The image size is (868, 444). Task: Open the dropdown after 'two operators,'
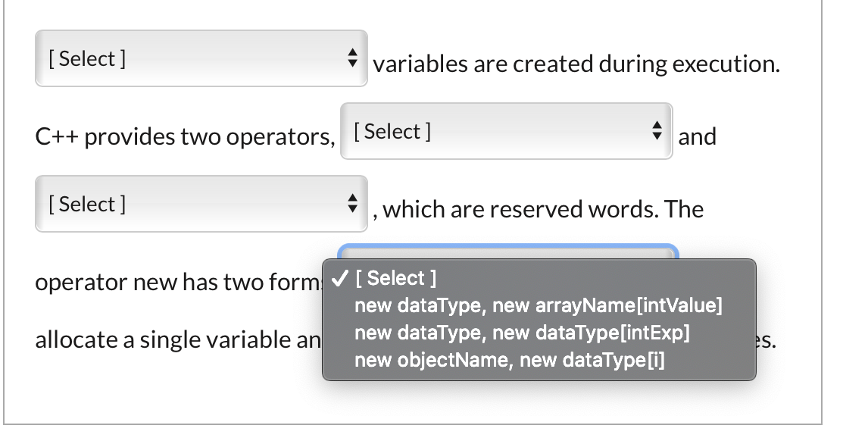tap(506, 131)
